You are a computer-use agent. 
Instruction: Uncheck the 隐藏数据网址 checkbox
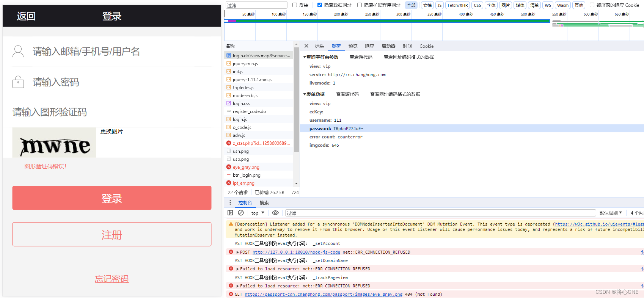point(320,5)
